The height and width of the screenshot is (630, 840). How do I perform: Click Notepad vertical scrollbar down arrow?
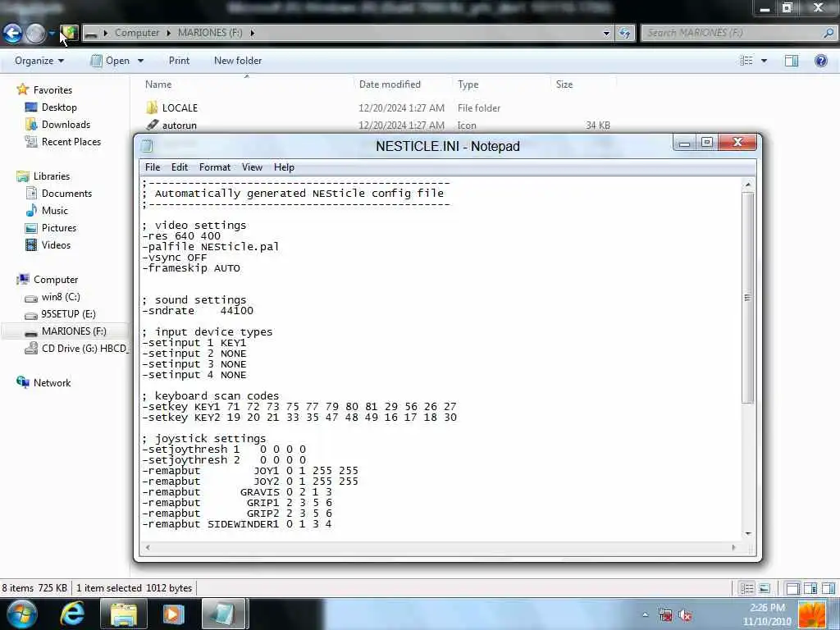(748, 533)
